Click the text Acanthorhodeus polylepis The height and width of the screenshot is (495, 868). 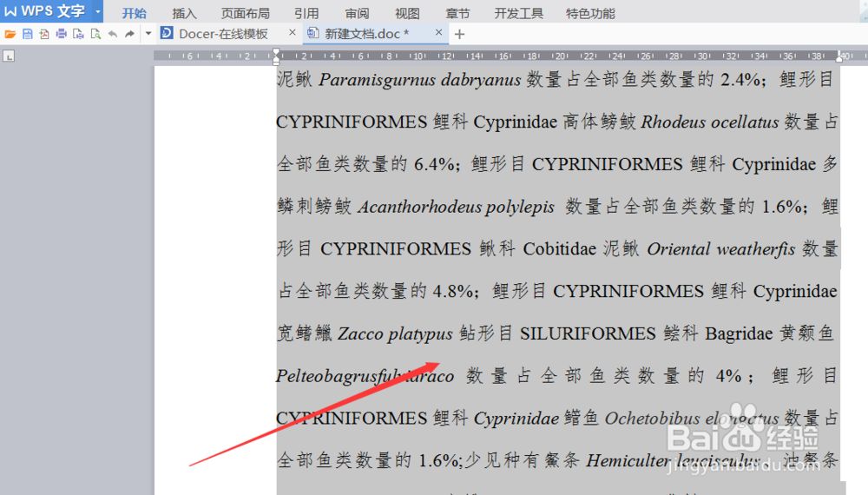(457, 207)
